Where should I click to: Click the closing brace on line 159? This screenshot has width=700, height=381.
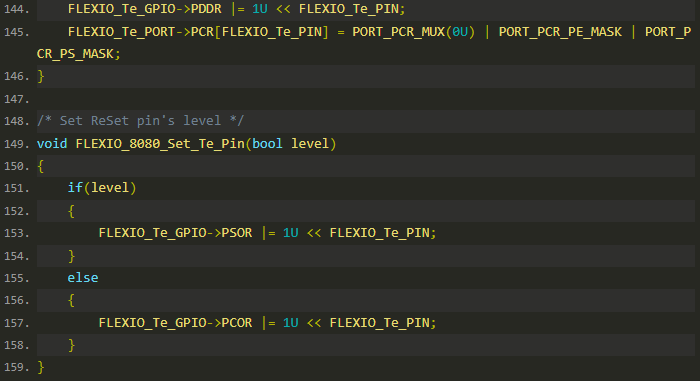click(x=41, y=367)
